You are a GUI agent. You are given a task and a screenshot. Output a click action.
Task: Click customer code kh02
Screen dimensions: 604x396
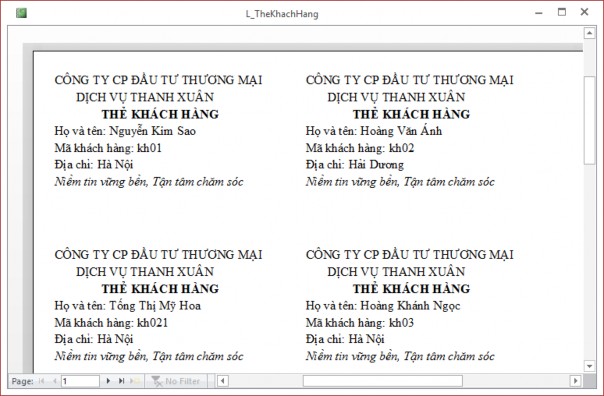click(402, 148)
